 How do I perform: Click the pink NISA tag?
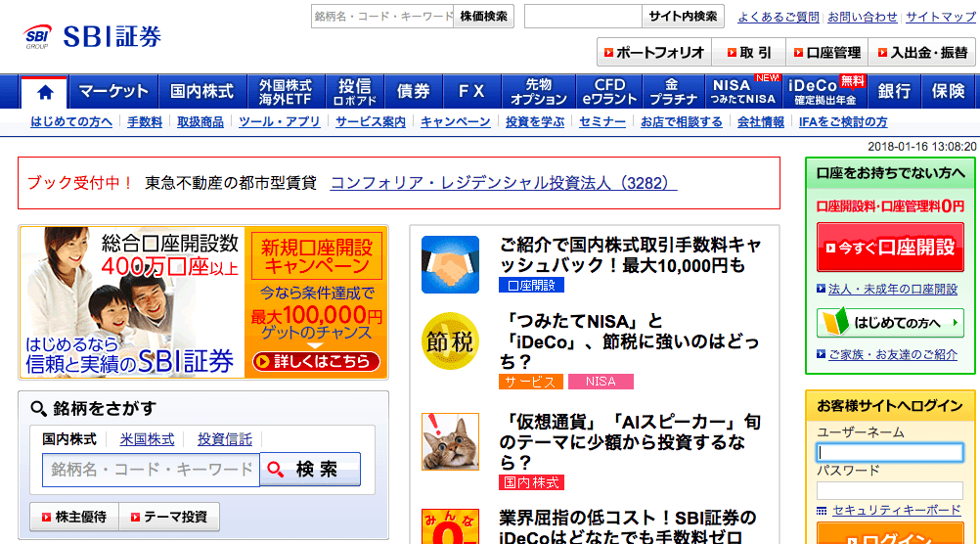point(601,382)
